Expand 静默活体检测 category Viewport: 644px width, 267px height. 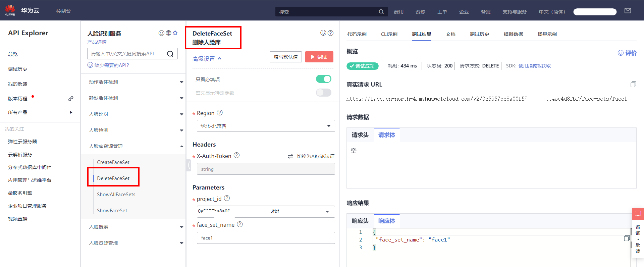pyautogui.click(x=181, y=98)
